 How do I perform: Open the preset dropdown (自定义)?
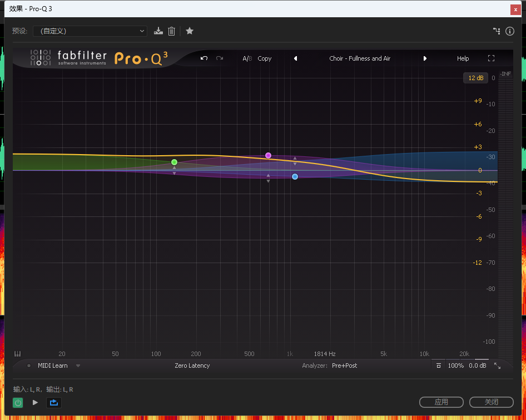(x=90, y=31)
